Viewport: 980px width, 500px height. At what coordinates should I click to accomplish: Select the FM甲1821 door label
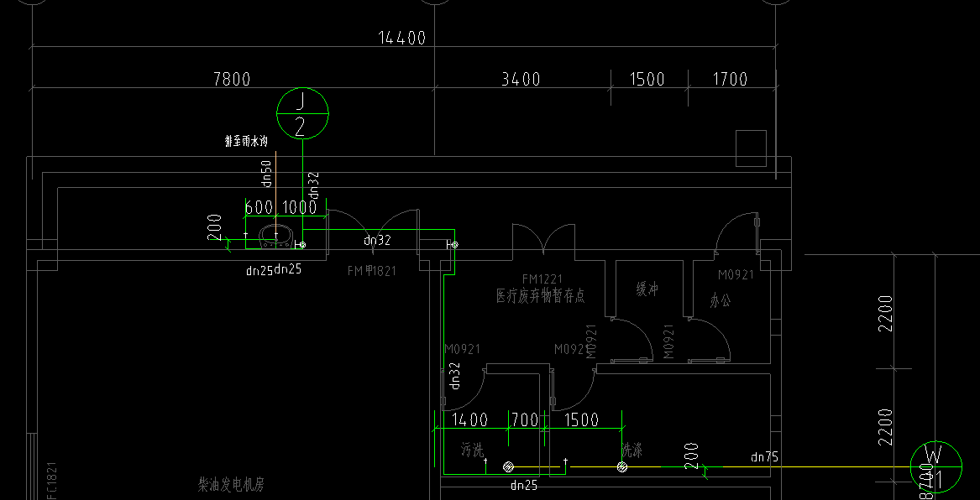tap(372, 271)
